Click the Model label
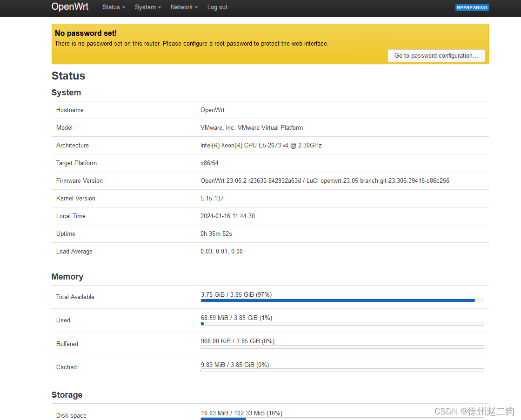The width and height of the screenshot is (521, 420). 64,127
